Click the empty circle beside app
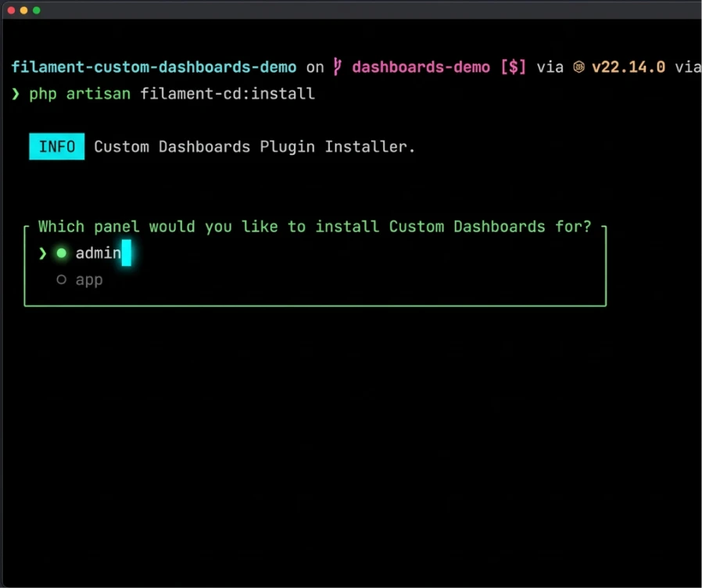702x588 pixels. coord(61,279)
